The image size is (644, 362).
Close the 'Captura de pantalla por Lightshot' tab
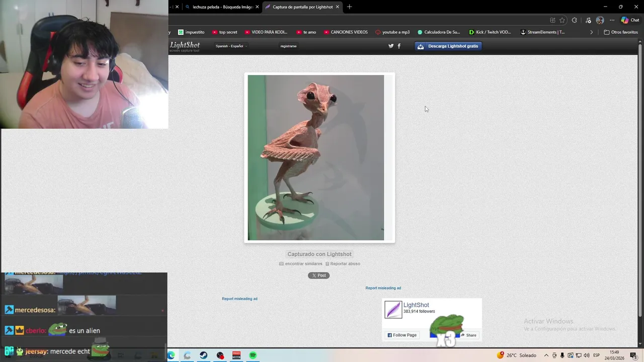pyautogui.click(x=337, y=7)
